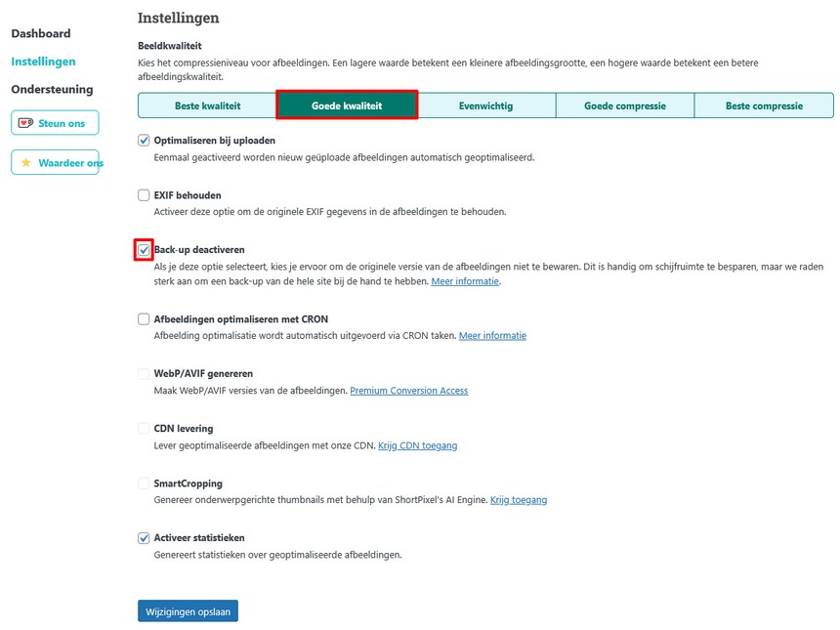Viewport: 840px width, 630px height.
Task: Select the Goede kwaliteit option
Action: (347, 105)
